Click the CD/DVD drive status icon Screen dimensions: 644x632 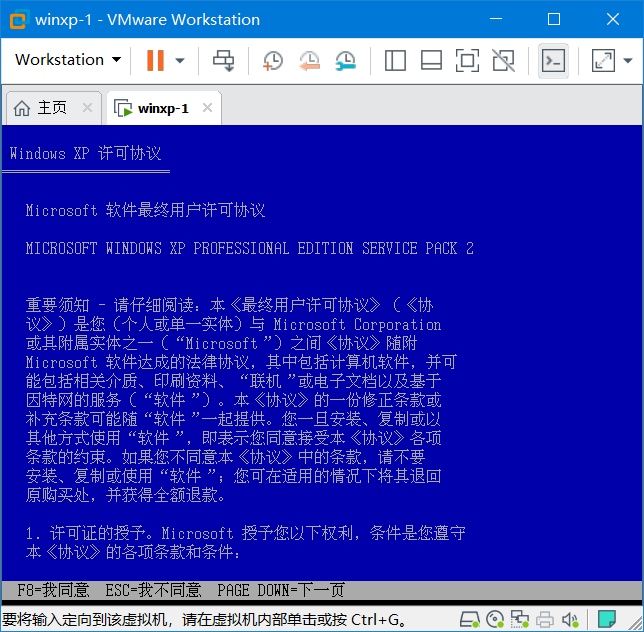point(494,619)
